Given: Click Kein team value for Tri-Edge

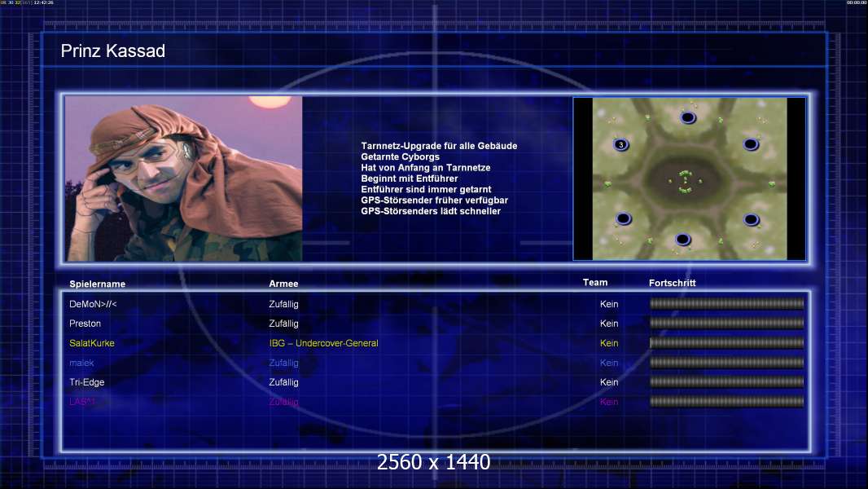Looking at the screenshot, I should pyautogui.click(x=609, y=382).
